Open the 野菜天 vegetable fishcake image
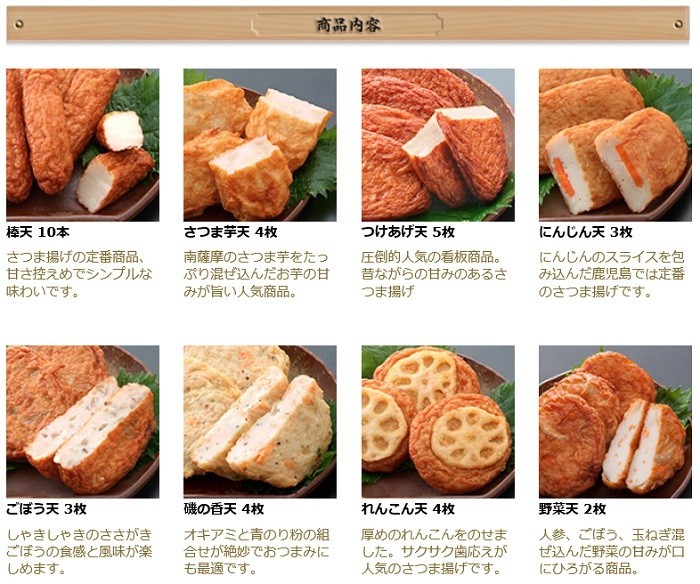The width and height of the screenshot is (700, 584). [615, 421]
